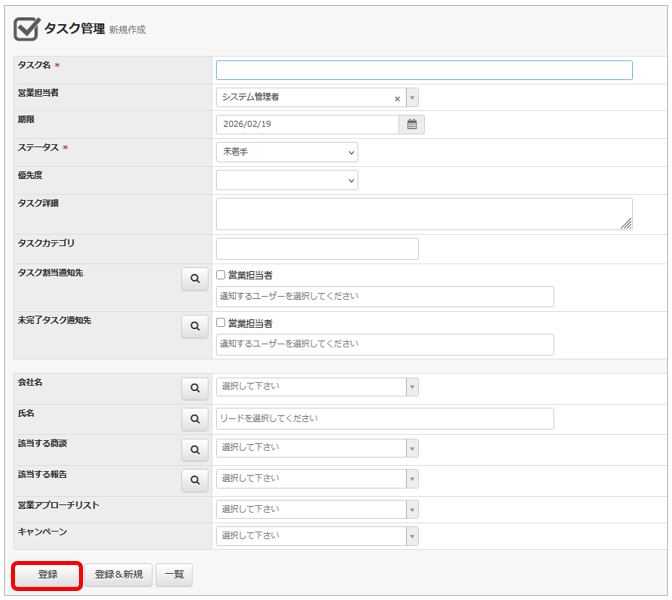Click the search icon for 未完了タスク通知先

click(x=195, y=326)
